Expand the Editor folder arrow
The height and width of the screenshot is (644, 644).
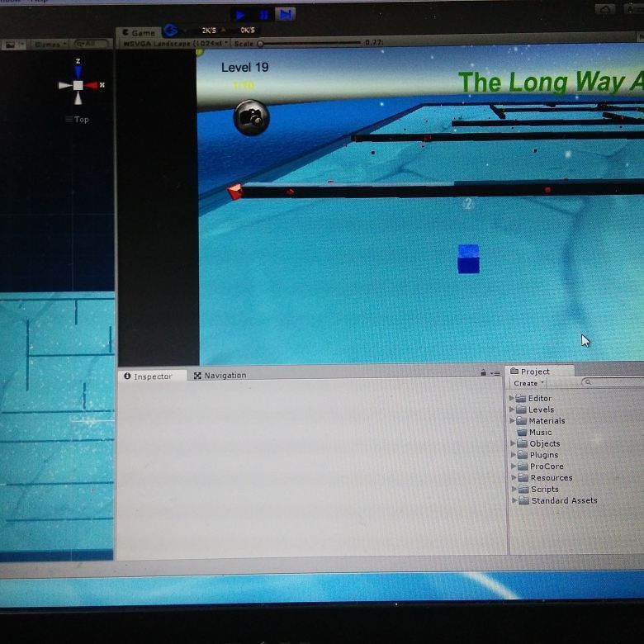coord(511,398)
